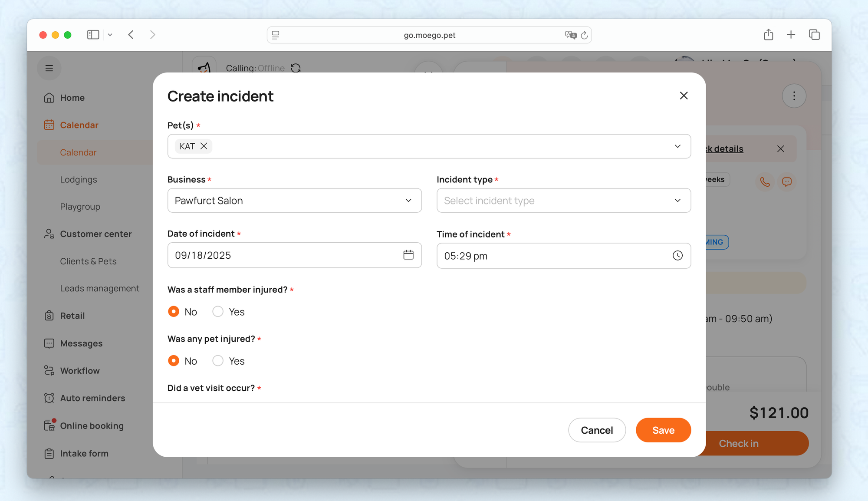Image resolution: width=868 pixels, height=501 pixels.
Task: Click the Safari share icon
Action: [x=768, y=35]
